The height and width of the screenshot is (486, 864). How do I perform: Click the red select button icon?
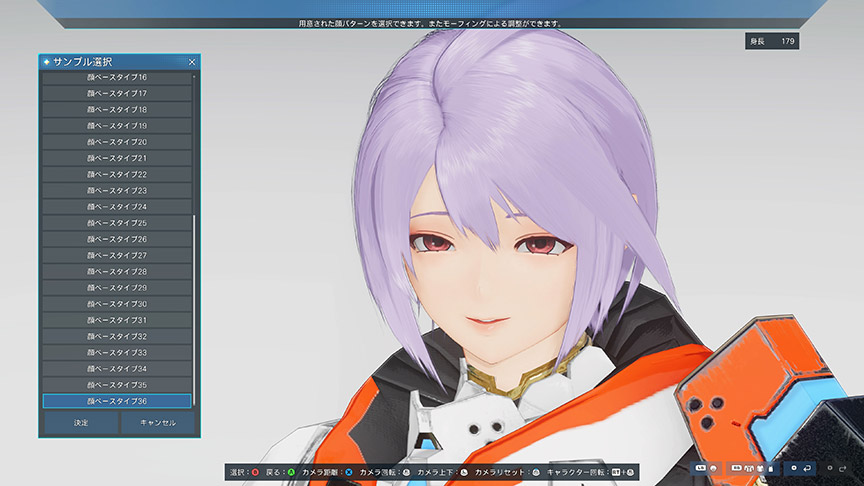(255, 471)
